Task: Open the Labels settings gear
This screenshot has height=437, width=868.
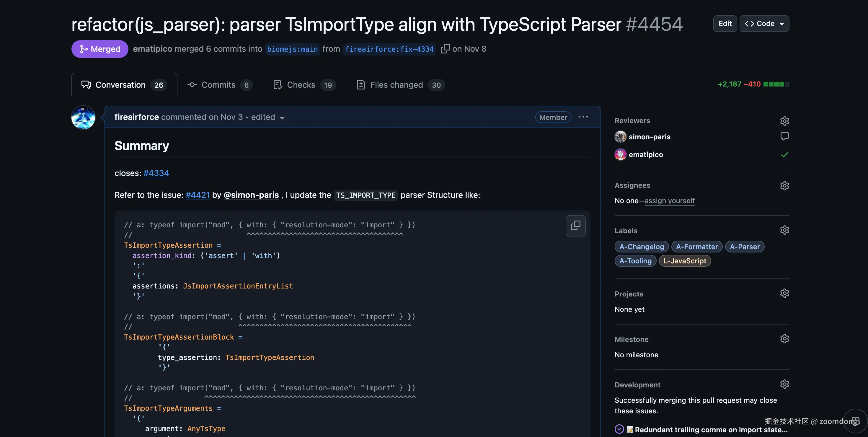Action: click(x=784, y=230)
